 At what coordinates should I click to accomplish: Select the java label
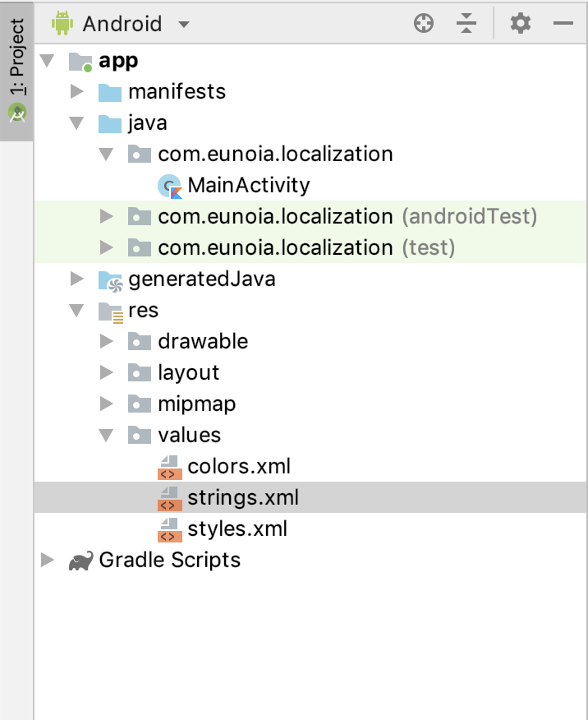click(x=148, y=123)
